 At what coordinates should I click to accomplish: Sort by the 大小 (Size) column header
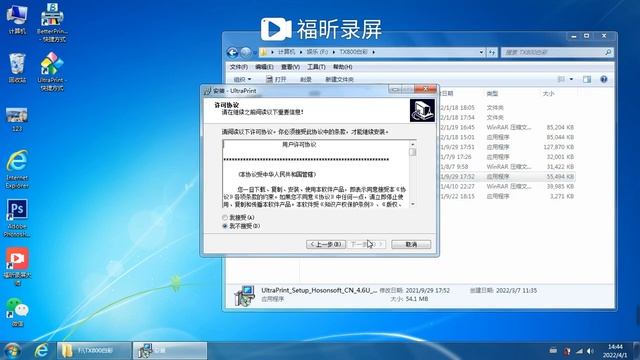pyautogui.click(x=549, y=93)
